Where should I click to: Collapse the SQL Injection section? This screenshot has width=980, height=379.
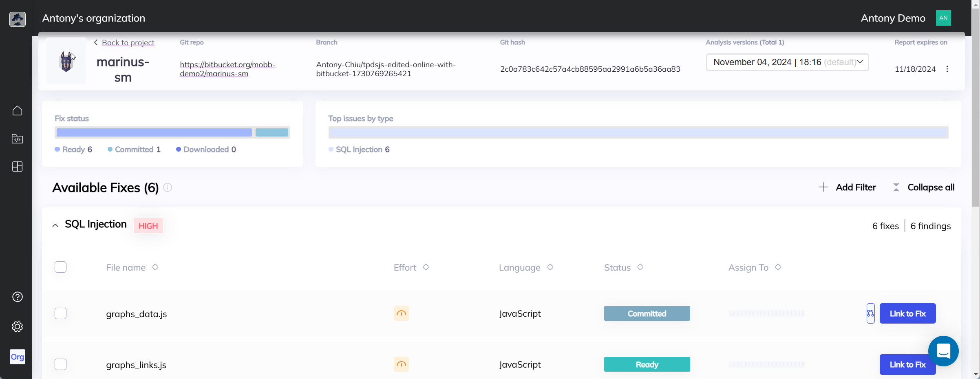click(55, 225)
